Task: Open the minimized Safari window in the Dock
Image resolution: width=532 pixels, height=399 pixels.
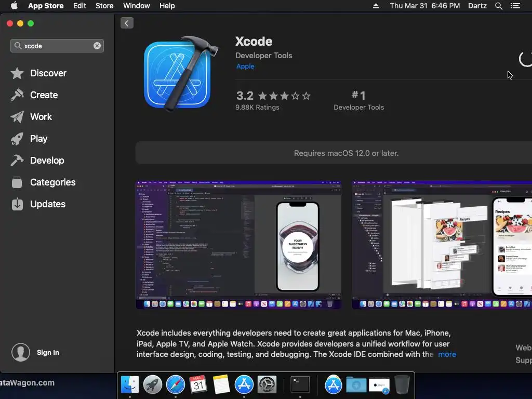Action: click(379, 386)
